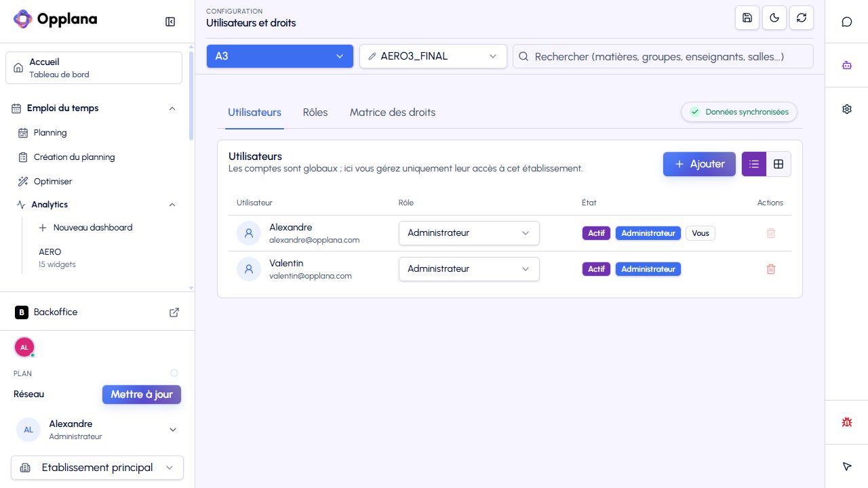Click the Mettre à jour button
The height and width of the screenshot is (488, 868).
click(142, 394)
